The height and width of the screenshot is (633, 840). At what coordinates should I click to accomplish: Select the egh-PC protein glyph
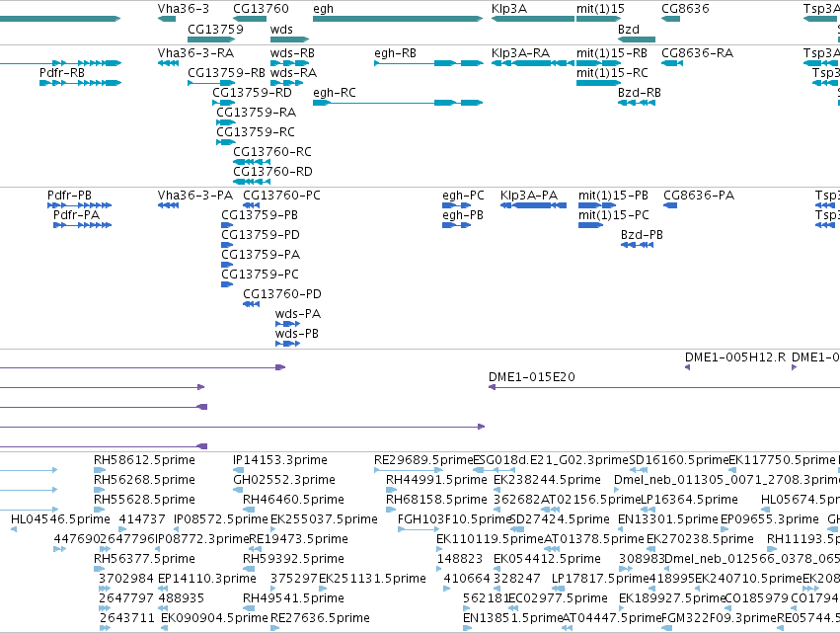pos(456,205)
